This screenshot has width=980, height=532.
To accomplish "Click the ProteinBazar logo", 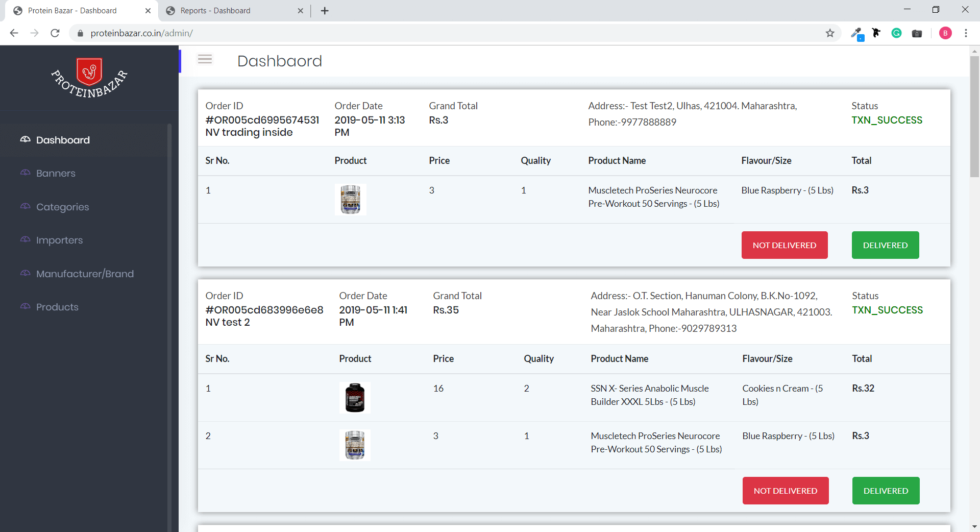I will point(89,78).
